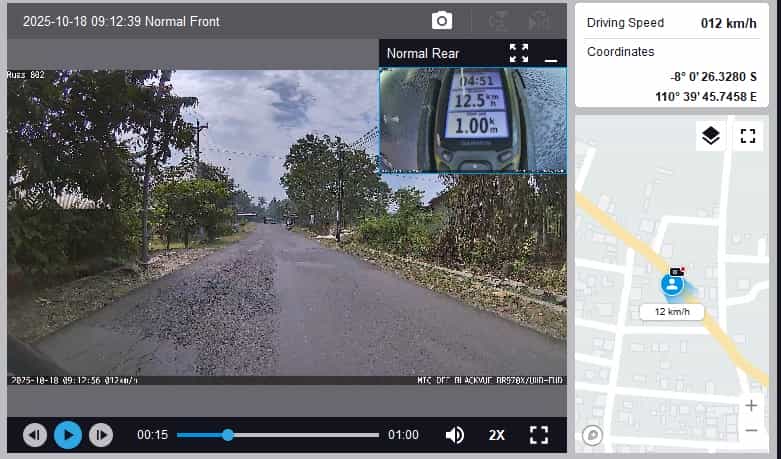Minimize the Normal Rear camera overlay
This screenshot has height=459, width=781.
coord(550,54)
